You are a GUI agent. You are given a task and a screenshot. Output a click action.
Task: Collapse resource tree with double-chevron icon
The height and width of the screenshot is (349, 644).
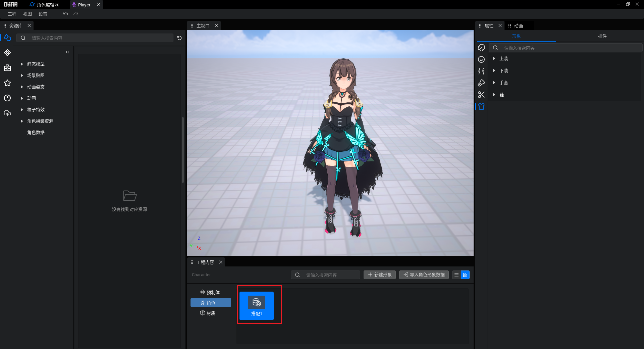(x=67, y=52)
